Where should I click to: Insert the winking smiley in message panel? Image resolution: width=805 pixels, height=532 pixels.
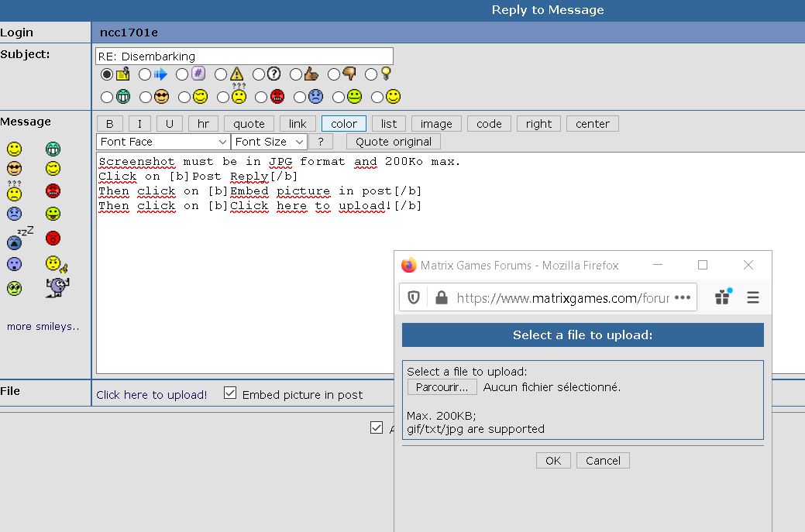53,169
